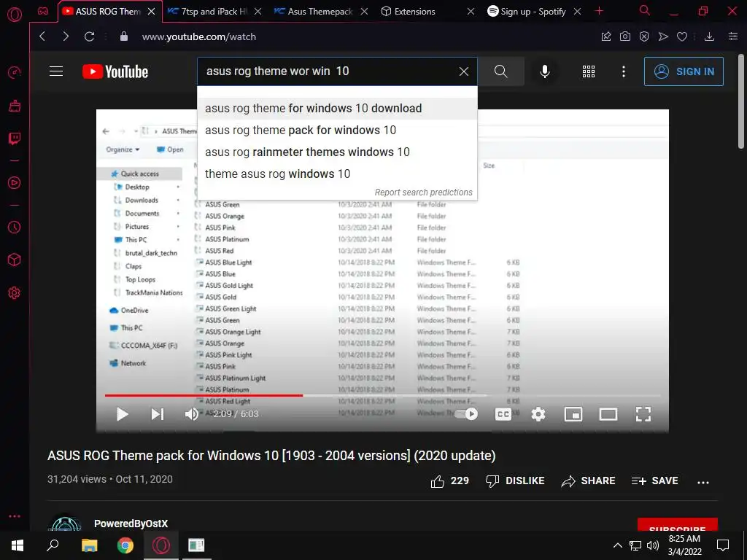This screenshot has width=747, height=560.
Task: Search in open tabs magnifier
Action: coord(645,10)
